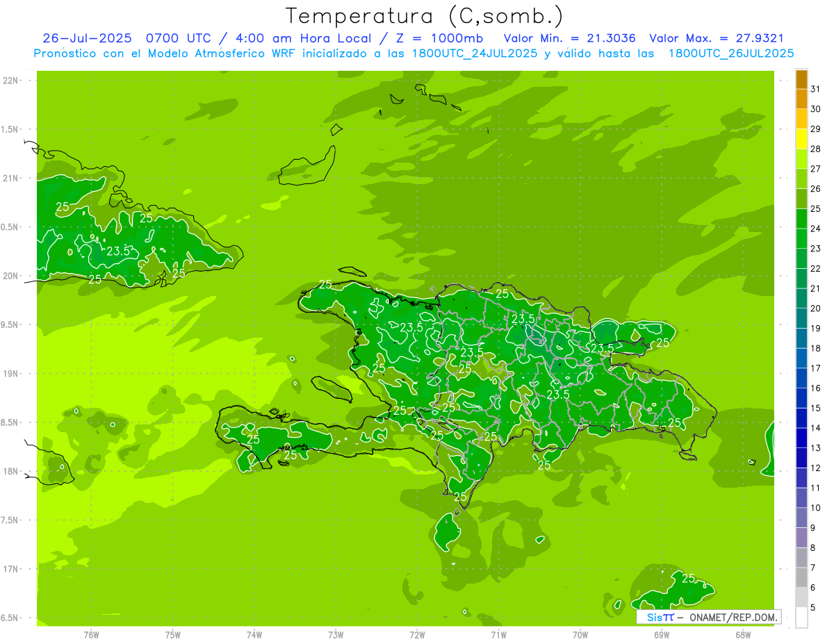The width and height of the screenshot is (834, 644).
Task: Click the "17N" latitude axis label
Action: pyautogui.click(x=11, y=570)
